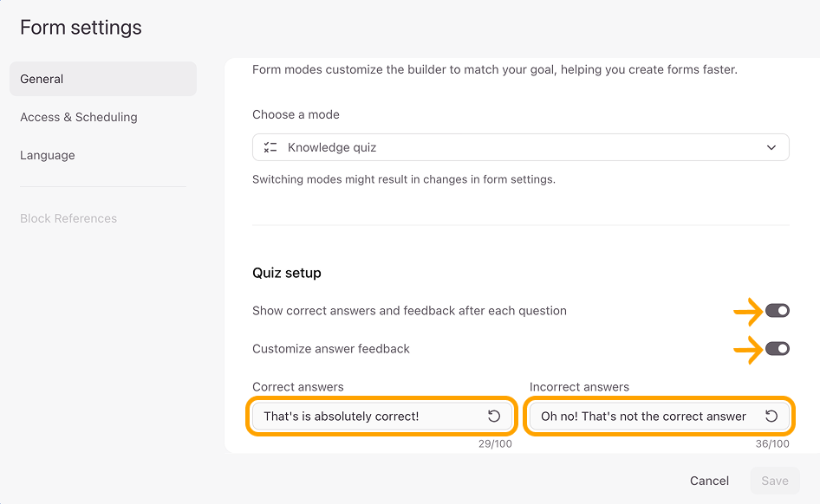This screenshot has height=504, width=820.
Task: Expand the mode dropdown chevron
Action: pyautogui.click(x=771, y=147)
